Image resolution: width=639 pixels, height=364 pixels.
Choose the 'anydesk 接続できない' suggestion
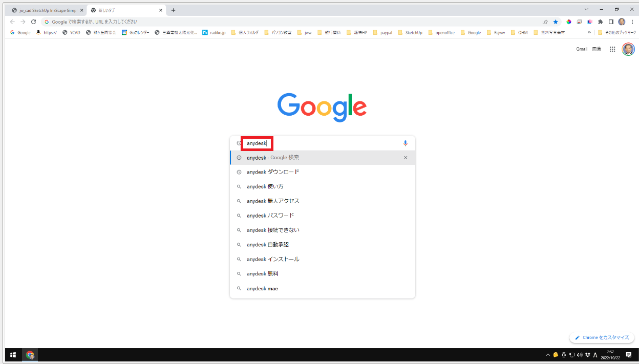pos(323,230)
